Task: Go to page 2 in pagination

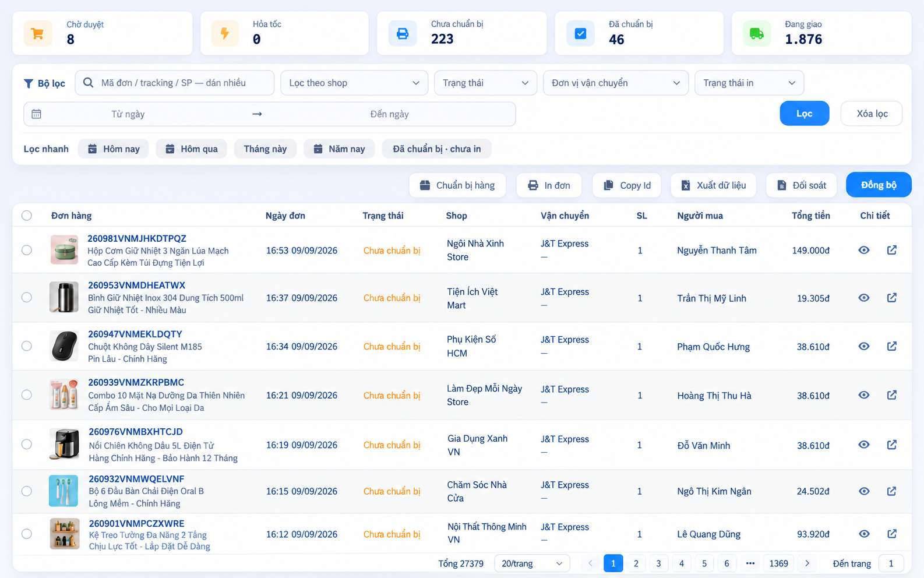Action: tap(636, 563)
